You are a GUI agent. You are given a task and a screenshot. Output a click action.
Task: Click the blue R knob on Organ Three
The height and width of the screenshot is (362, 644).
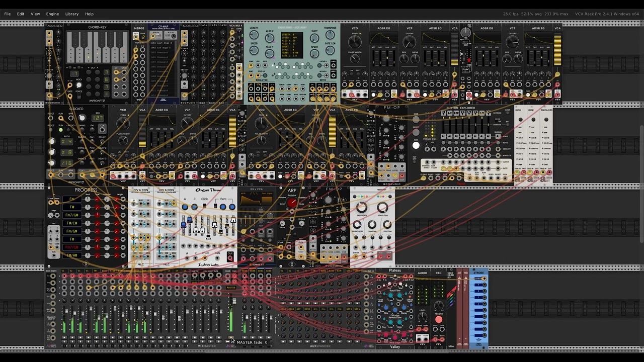[194, 206]
